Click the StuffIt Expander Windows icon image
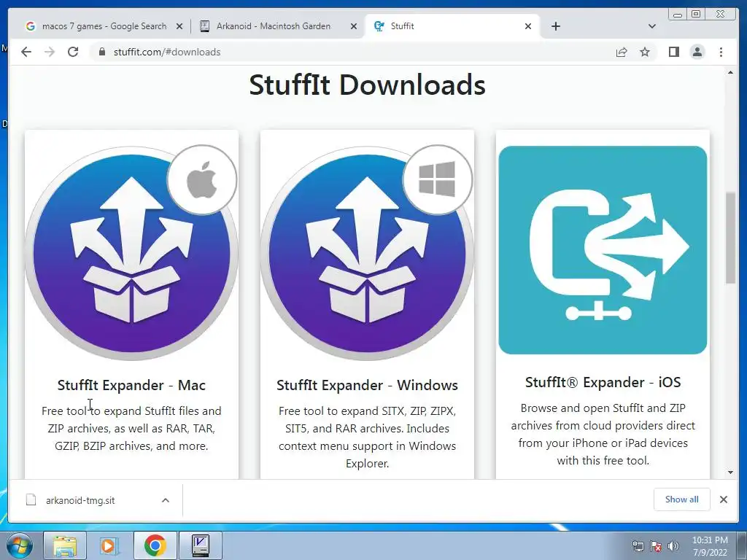Screen dimensions: 747x560 [367, 252]
